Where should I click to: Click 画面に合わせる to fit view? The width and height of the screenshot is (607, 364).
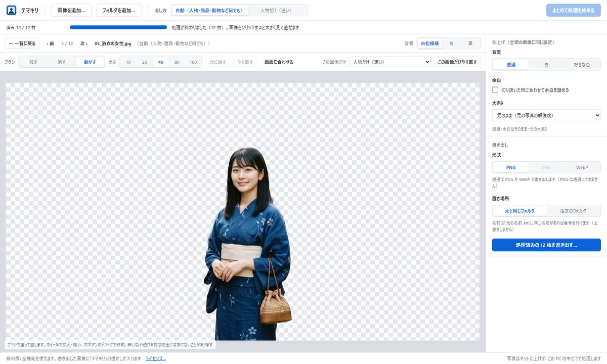pos(279,62)
